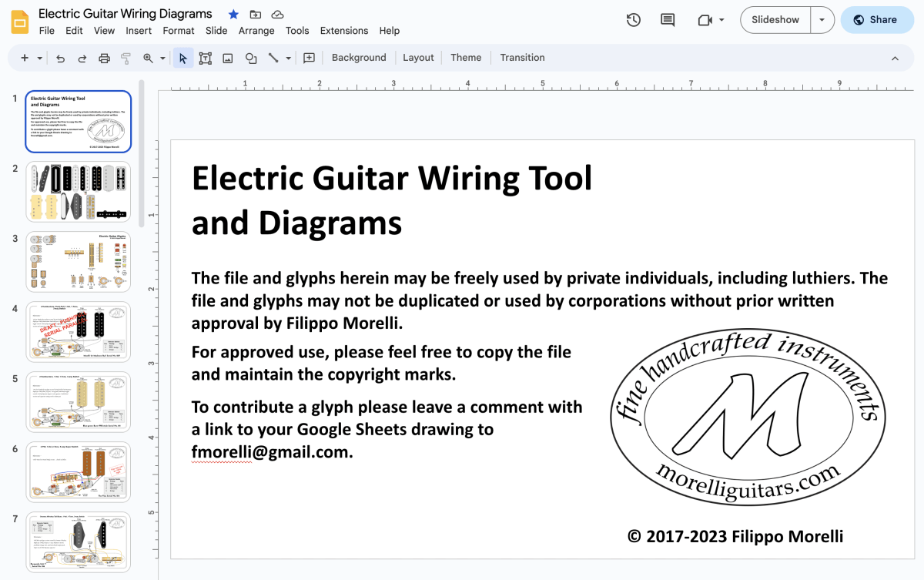Screen dimensions: 924x580
Task: Select the slide 4 thumbnail
Action: (x=78, y=331)
